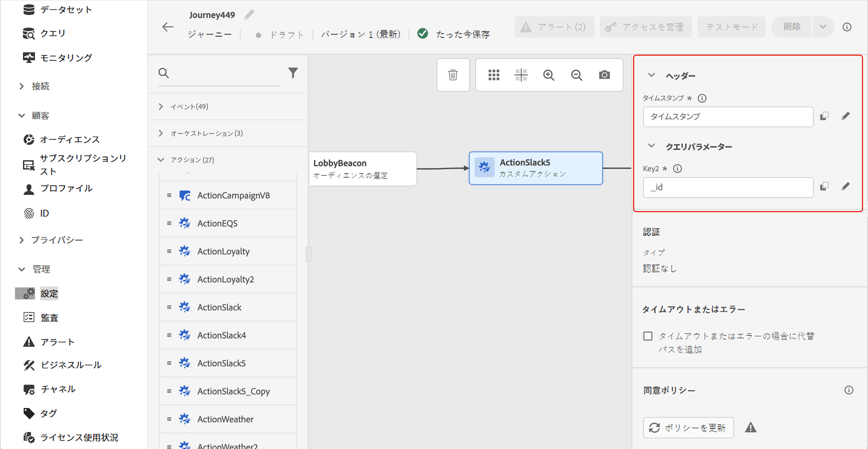The width and height of the screenshot is (868, 449).
Task: Open オーディエンス in left navigation
Action: coord(69,139)
